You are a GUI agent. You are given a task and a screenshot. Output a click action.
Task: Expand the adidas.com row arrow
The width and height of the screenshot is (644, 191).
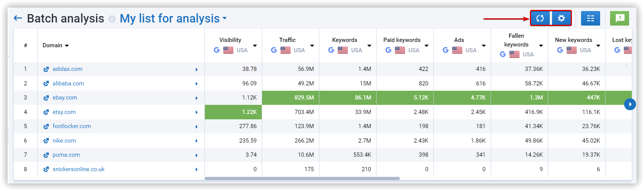click(x=196, y=69)
